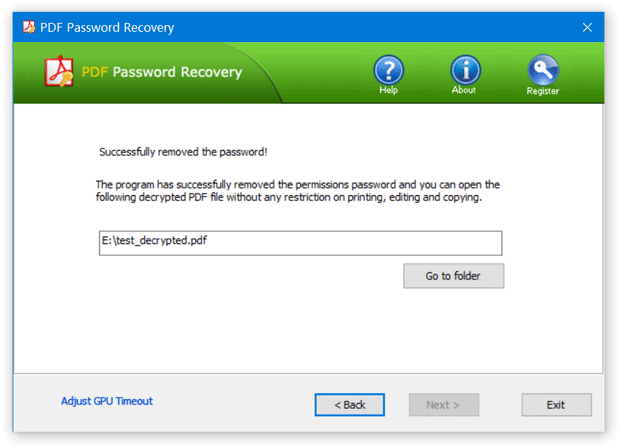Close the PDF Password Recovery window

click(x=587, y=27)
